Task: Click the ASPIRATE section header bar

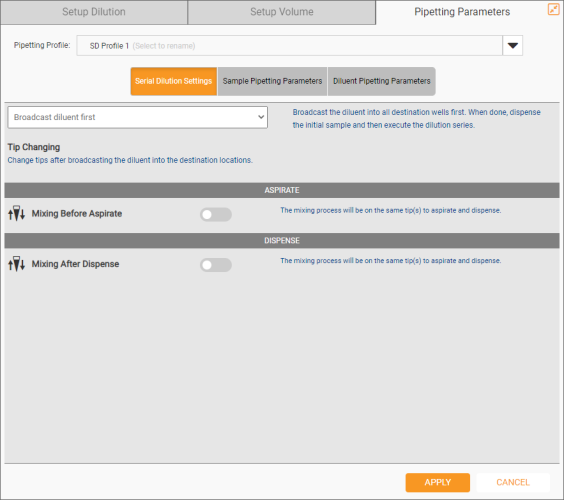Action: (x=282, y=190)
